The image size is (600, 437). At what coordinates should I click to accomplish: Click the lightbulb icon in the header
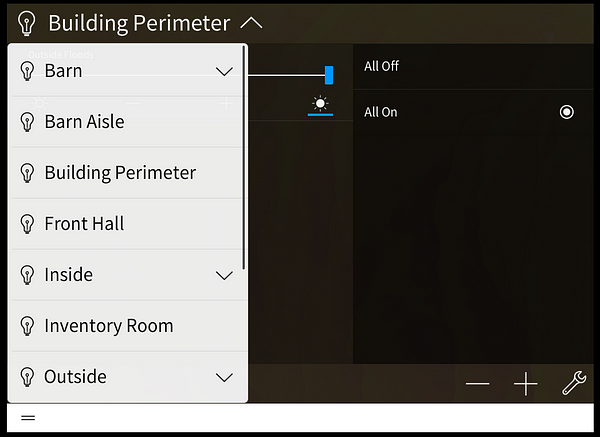point(27,23)
